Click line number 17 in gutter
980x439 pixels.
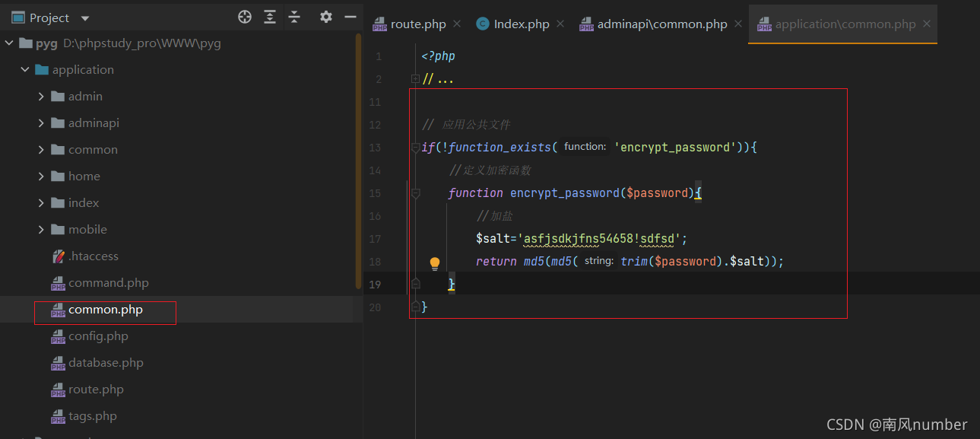click(374, 239)
